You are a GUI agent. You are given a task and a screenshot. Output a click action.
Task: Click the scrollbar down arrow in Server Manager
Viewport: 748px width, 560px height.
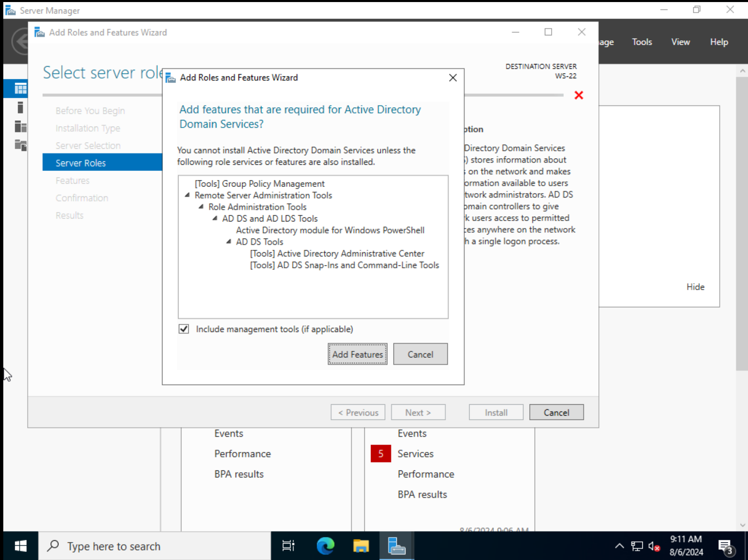coord(742,525)
